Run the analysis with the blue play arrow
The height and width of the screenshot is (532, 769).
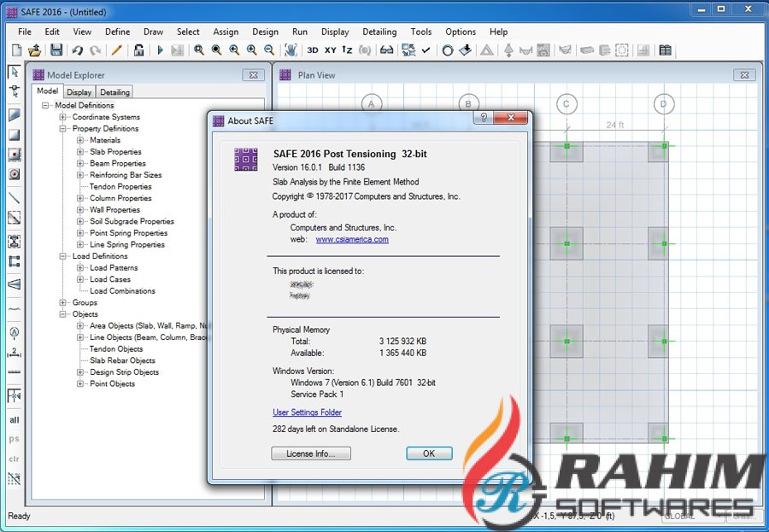point(160,50)
